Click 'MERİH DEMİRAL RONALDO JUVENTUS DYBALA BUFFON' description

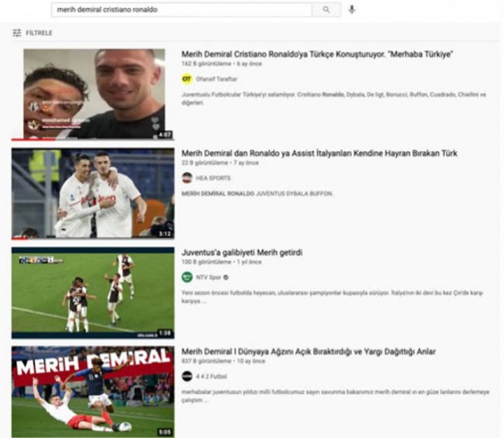tap(257, 193)
